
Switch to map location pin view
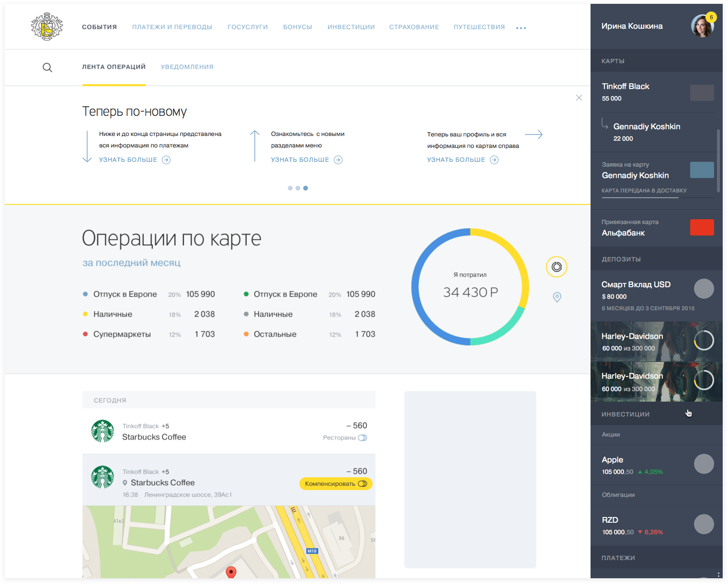point(557,297)
